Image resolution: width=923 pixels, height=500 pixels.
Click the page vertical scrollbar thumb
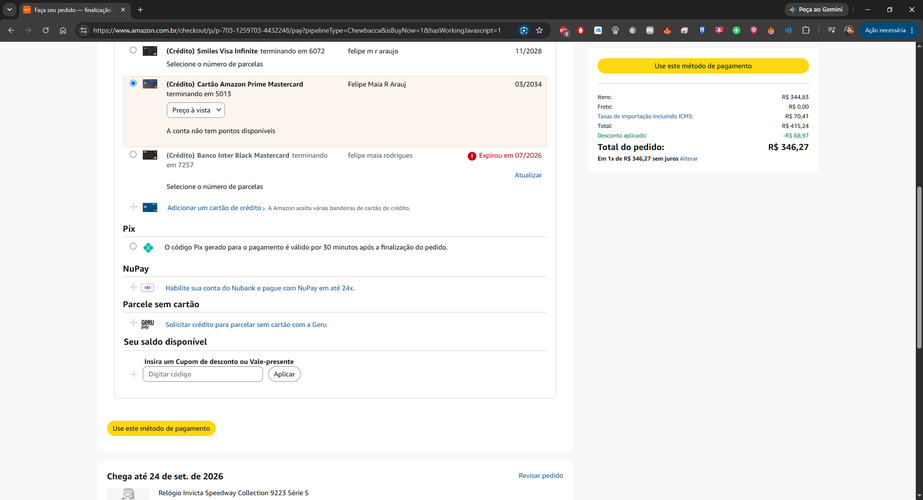click(x=919, y=265)
